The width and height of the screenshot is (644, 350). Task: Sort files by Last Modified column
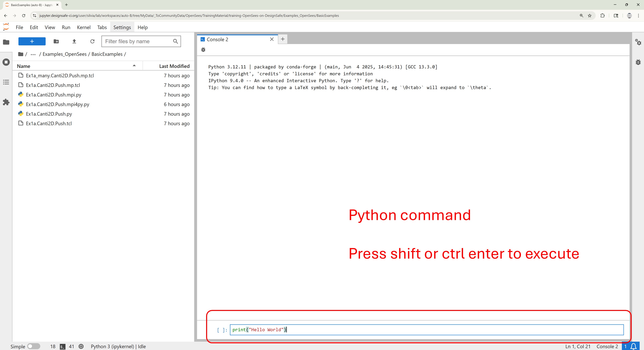click(174, 66)
